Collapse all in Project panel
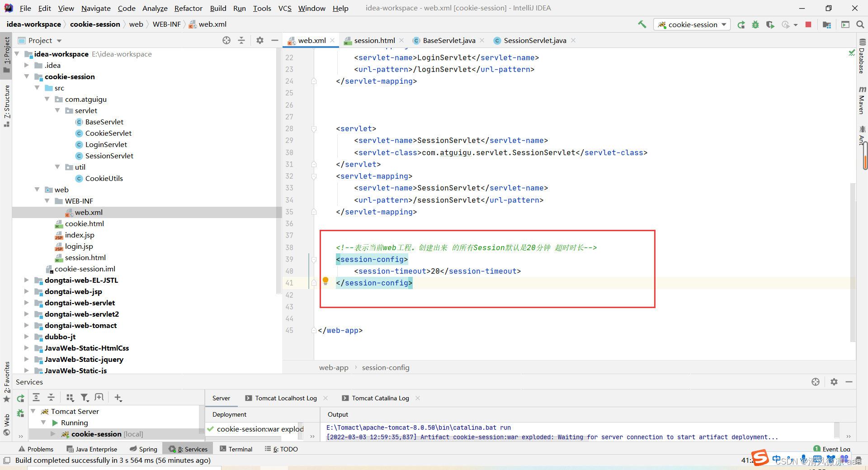This screenshot has width=868, height=470. coord(241,40)
